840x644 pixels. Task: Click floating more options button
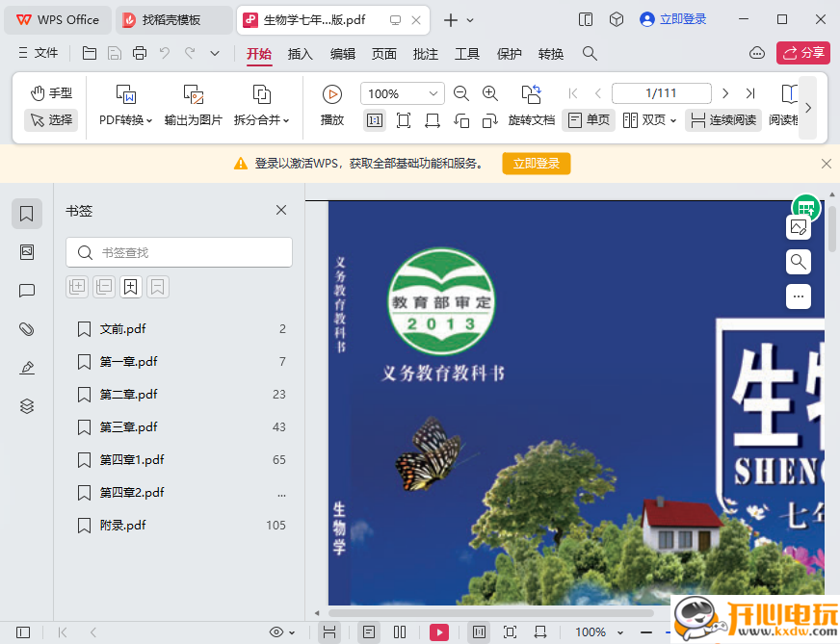coord(799,296)
